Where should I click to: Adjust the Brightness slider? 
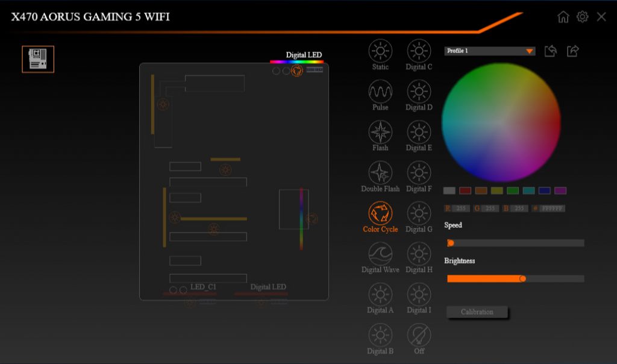pos(516,278)
